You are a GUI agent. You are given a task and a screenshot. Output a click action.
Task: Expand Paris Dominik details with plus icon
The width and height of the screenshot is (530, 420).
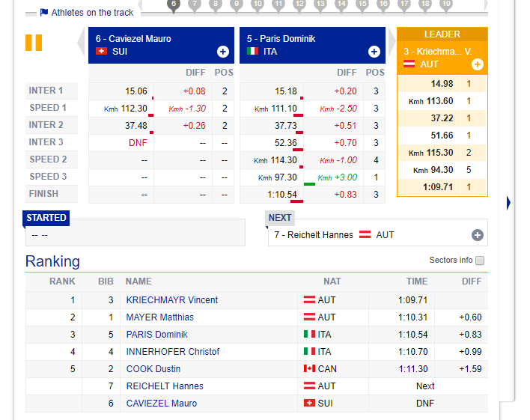(374, 52)
